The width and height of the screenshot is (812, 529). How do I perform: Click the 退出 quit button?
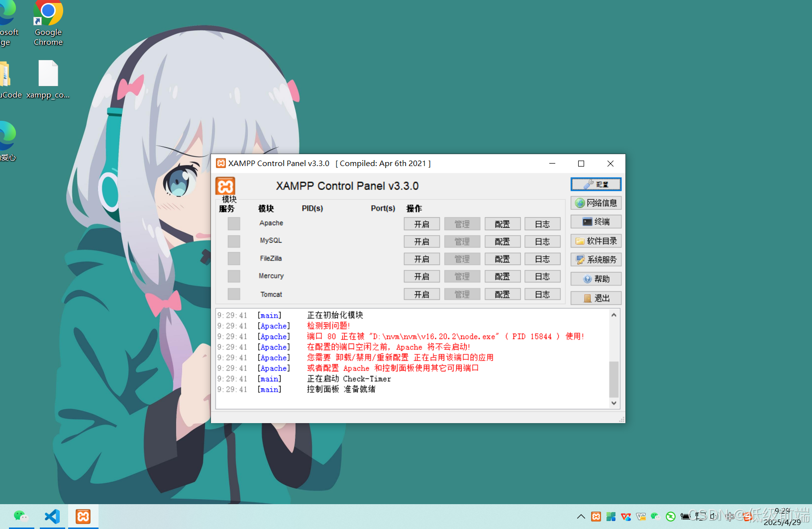(596, 298)
